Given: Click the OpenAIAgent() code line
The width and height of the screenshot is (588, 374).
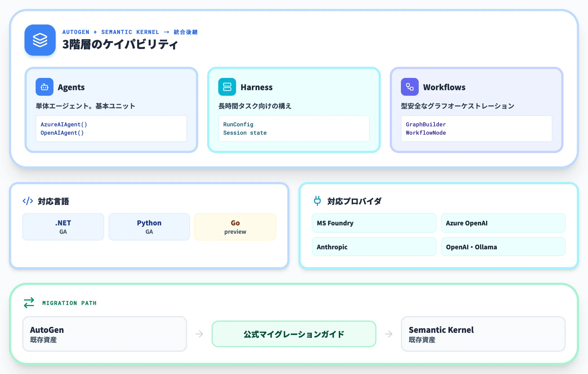Looking at the screenshot, I should coord(62,133).
